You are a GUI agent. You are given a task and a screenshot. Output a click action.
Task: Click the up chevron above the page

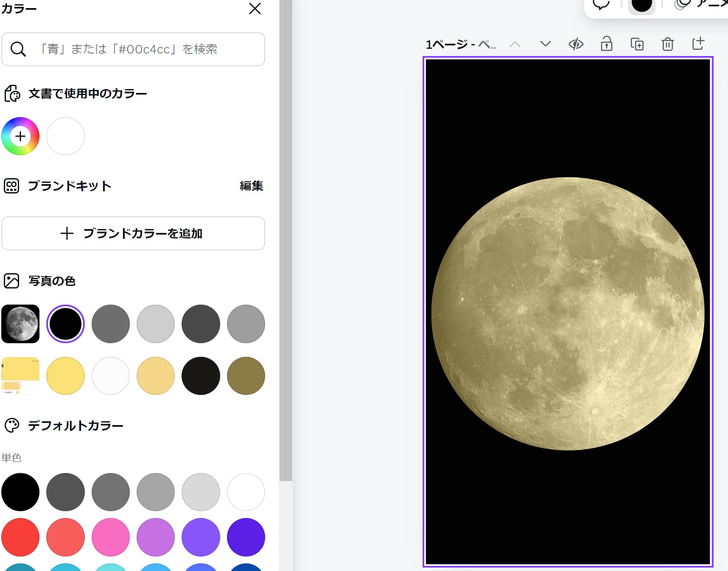(516, 44)
